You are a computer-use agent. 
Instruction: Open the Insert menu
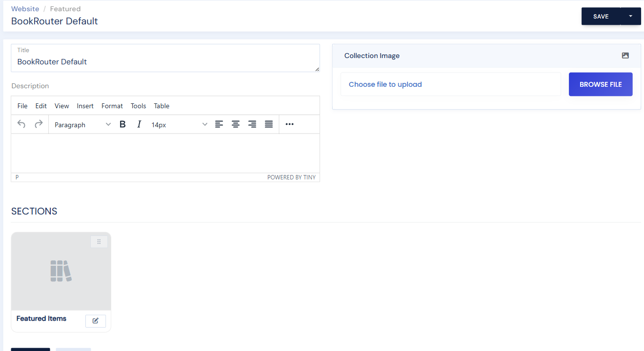[x=85, y=106]
